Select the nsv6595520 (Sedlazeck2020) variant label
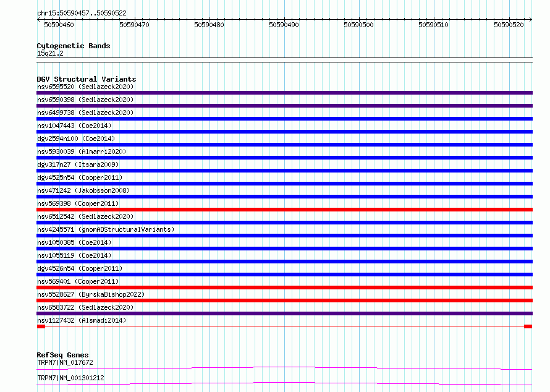Image resolution: width=550 pixels, height=392 pixels. [x=85, y=87]
